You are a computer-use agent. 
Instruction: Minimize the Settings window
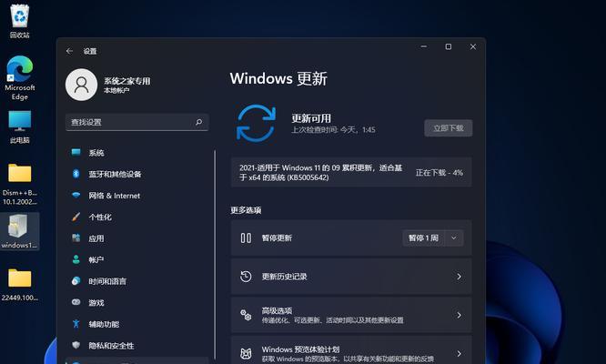point(424,46)
